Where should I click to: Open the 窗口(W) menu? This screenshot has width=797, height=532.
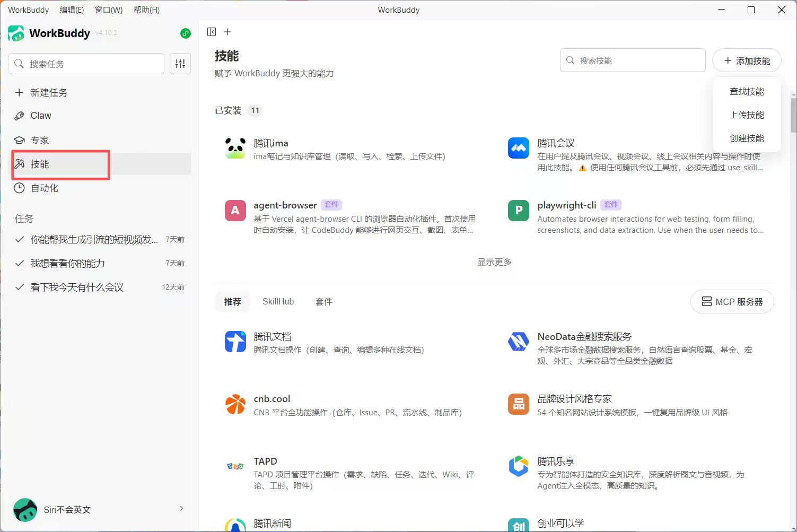pos(109,10)
